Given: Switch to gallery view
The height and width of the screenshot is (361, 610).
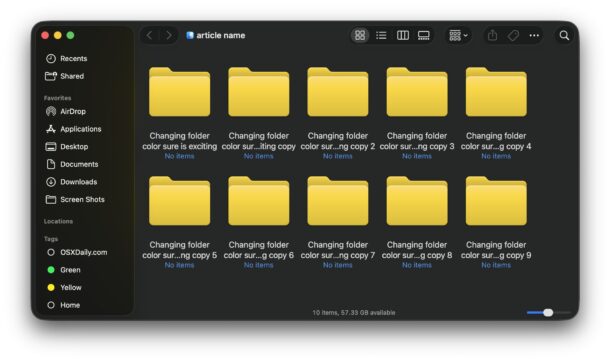Looking at the screenshot, I should tap(424, 35).
